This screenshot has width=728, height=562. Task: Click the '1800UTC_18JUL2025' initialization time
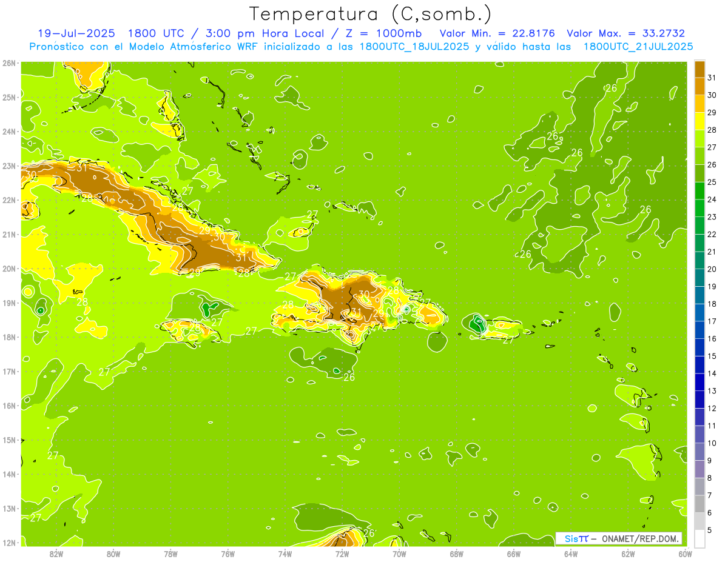[414, 47]
